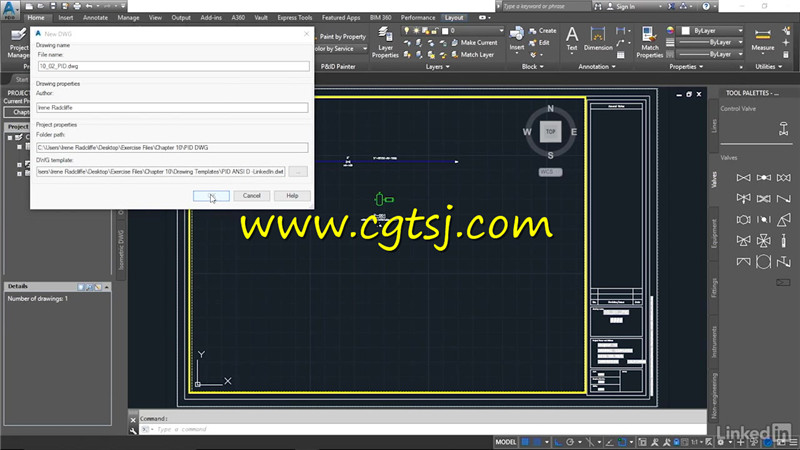Toggle object snap in status bar
This screenshot has height=450, width=800.
click(622, 442)
